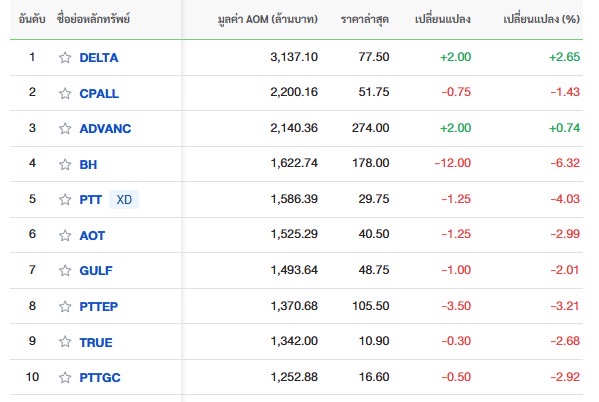This screenshot has width=599, height=402.
Task: Star the PTTGC stock row
Action: (65, 378)
